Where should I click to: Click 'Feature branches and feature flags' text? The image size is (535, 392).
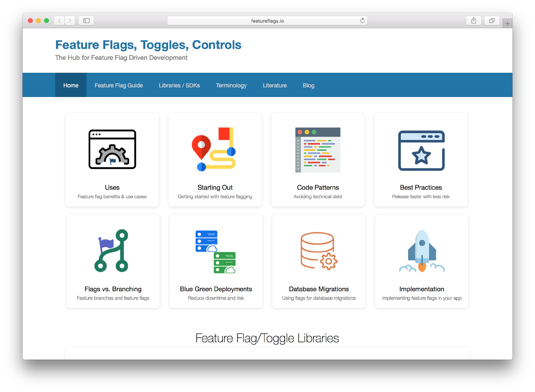pyautogui.click(x=113, y=298)
